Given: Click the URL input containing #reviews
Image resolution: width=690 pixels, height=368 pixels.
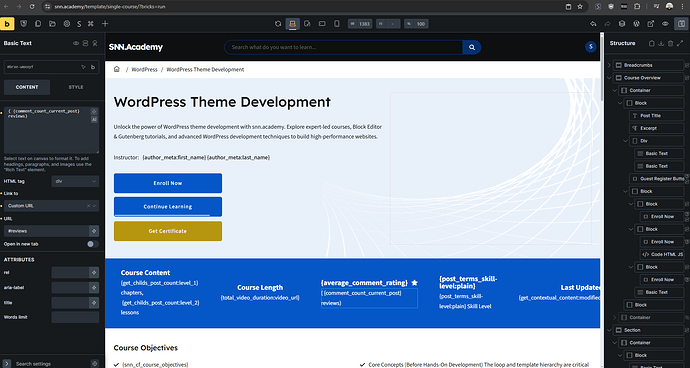Looking at the screenshot, I should click(47, 231).
